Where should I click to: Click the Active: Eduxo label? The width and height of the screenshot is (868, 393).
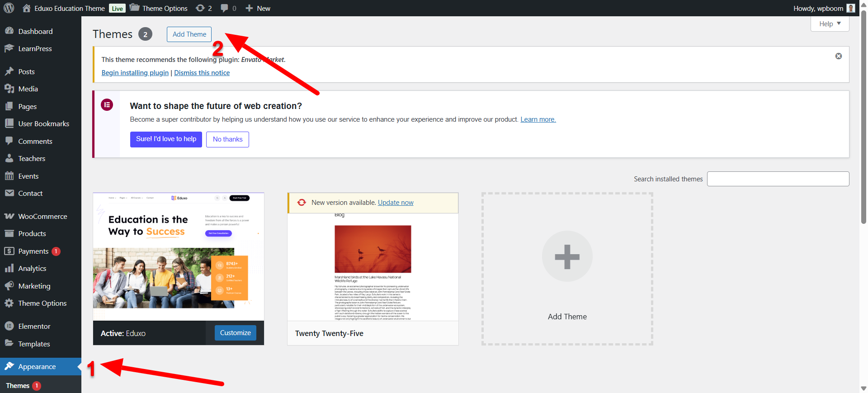123,333
